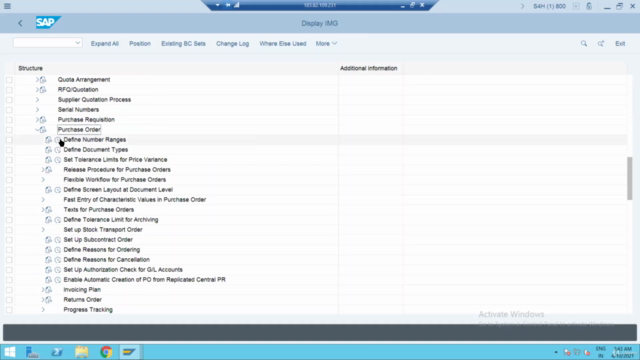Execute Set Up Authorization Check for G/L Accounts
This screenshot has width=640, height=360.
click(x=58, y=270)
